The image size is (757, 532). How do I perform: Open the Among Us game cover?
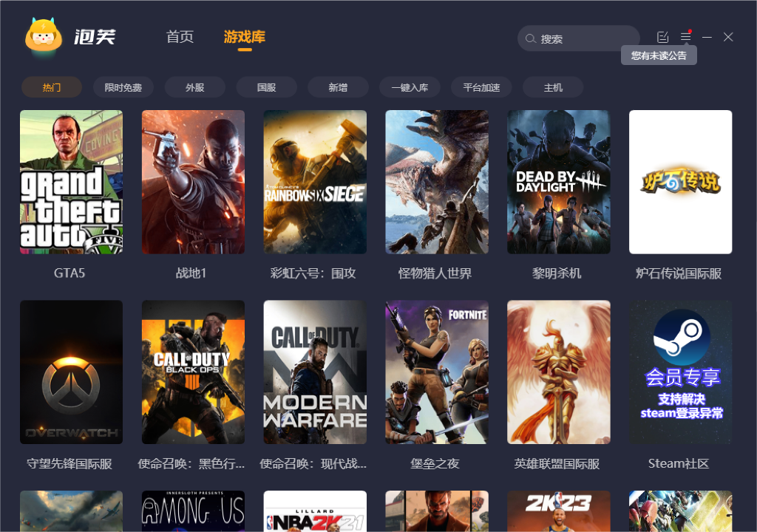pos(193,511)
